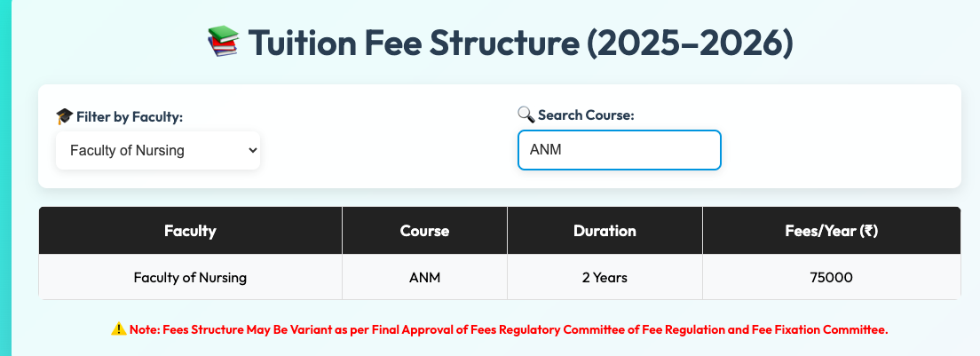Viewport: 980px width, 356px height.
Task: Select the ANM course cell in table
Action: [x=424, y=277]
